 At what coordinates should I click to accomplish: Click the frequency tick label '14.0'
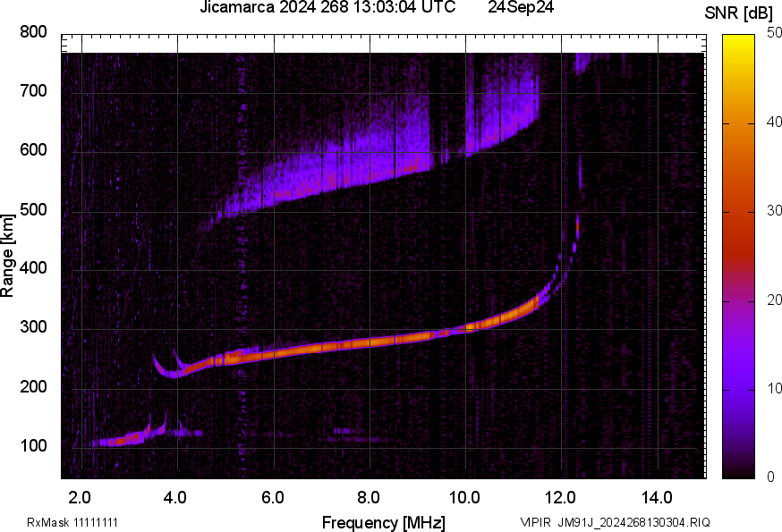tap(657, 498)
